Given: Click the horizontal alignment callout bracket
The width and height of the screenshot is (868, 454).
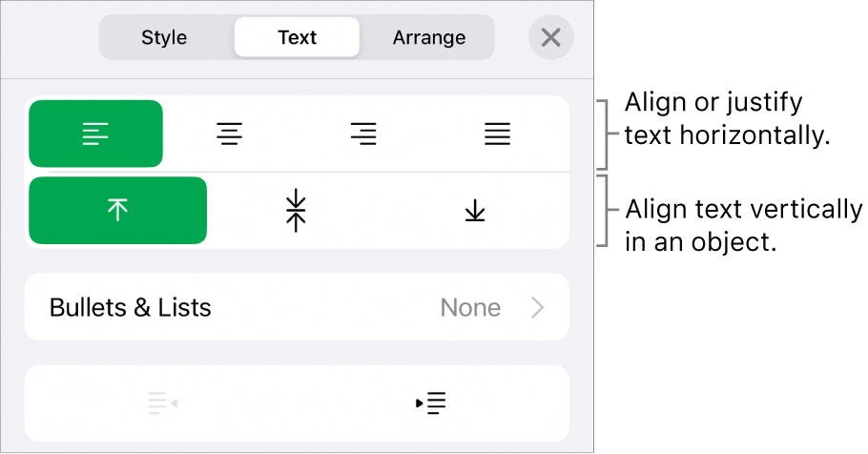Looking at the screenshot, I should tap(602, 133).
